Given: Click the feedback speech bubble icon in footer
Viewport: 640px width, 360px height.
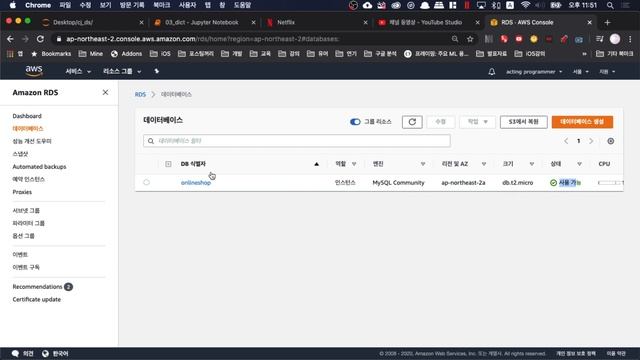Looking at the screenshot, I should coord(15,353).
